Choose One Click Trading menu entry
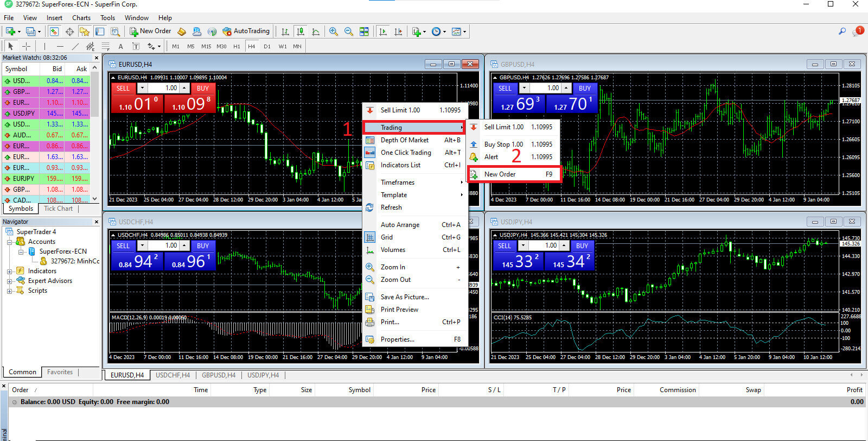 point(415,153)
